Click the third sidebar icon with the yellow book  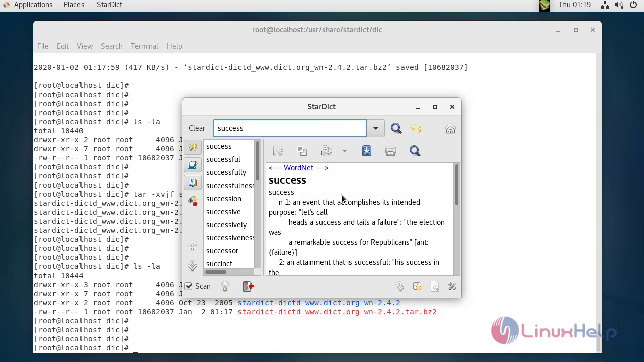(193, 183)
